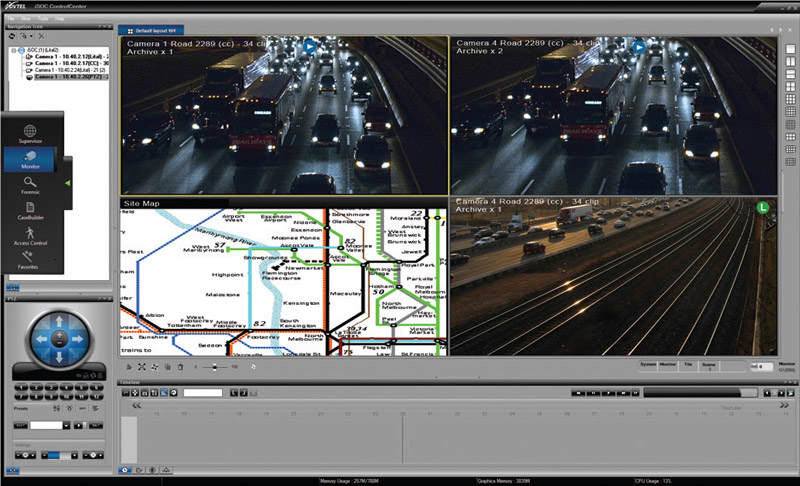Pan PTZ camera right
Image resolution: width=800 pixels, height=486 pixels.
click(x=78, y=339)
